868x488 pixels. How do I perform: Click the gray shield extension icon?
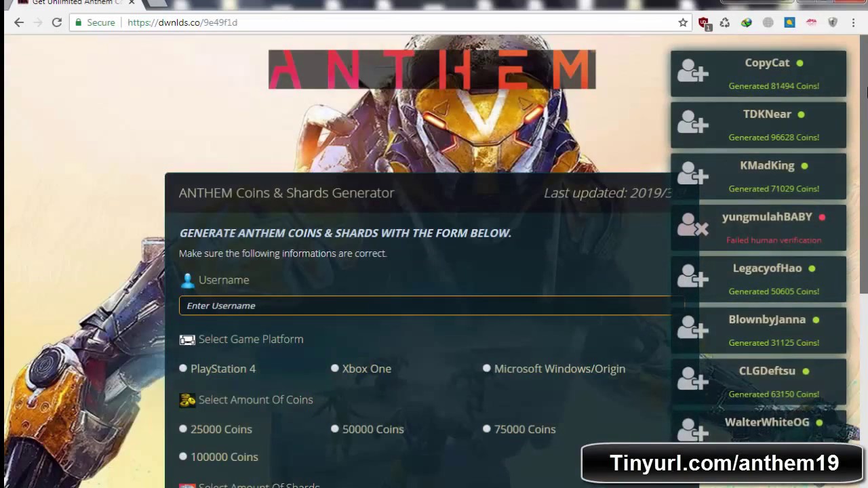[833, 22]
